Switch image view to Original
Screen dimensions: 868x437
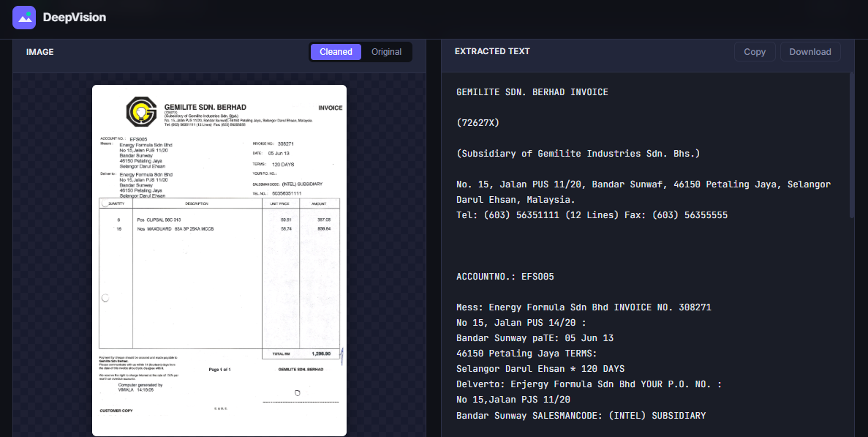click(386, 52)
